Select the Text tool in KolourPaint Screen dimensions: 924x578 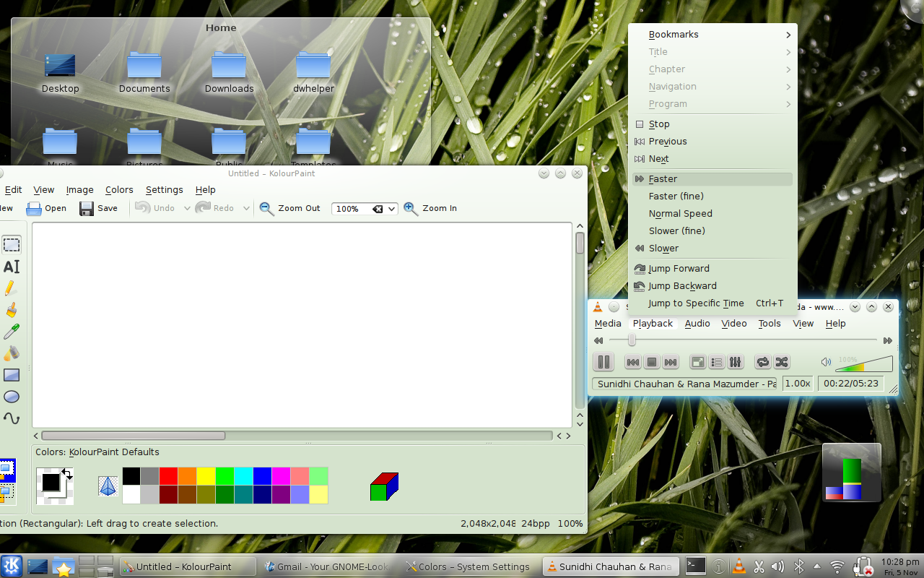12,267
